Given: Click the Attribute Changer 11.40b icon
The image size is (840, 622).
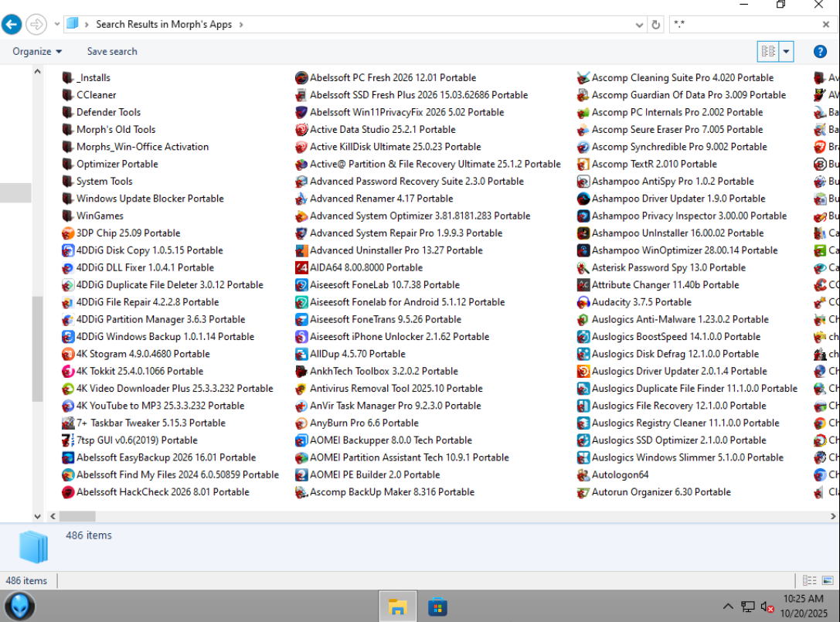Looking at the screenshot, I should point(583,285).
